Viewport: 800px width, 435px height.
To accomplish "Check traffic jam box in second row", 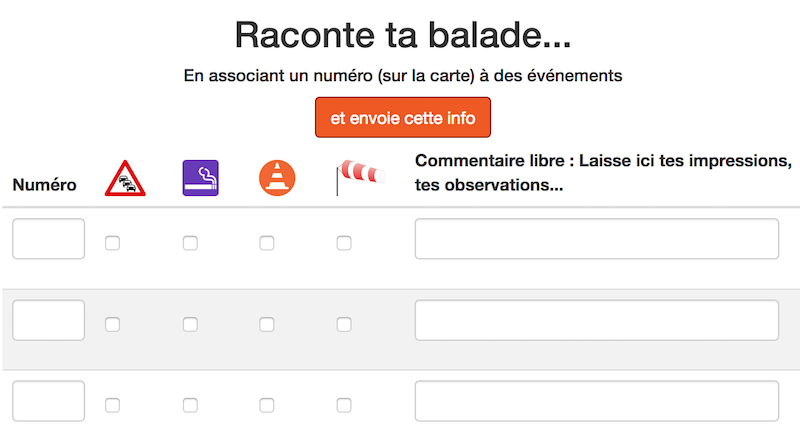I will (113, 324).
